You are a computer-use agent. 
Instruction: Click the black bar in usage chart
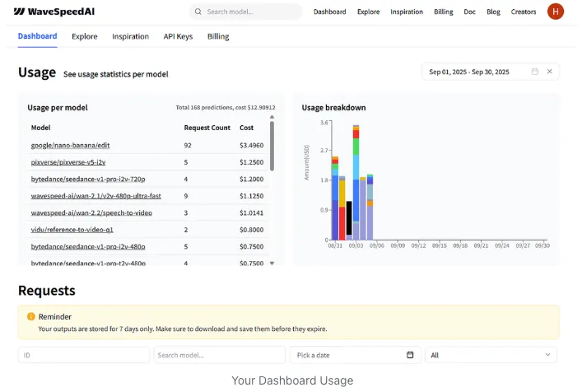pyautogui.click(x=349, y=218)
